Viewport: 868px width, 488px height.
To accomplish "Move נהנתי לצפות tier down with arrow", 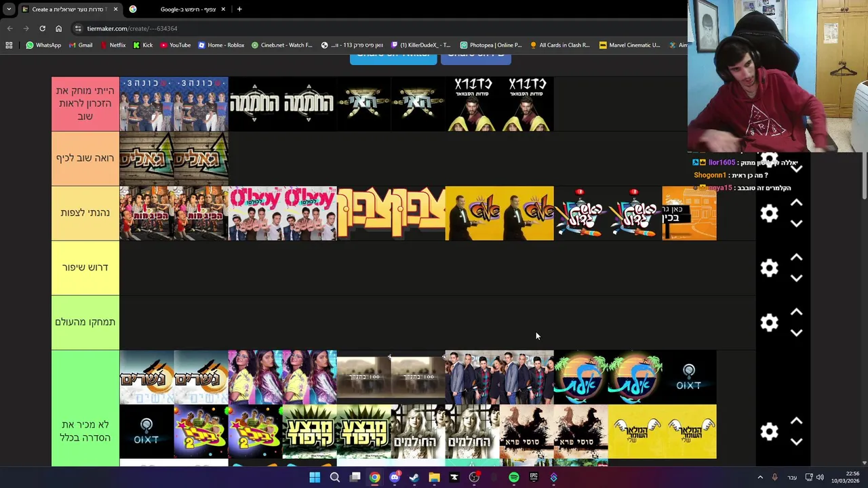I will (797, 224).
